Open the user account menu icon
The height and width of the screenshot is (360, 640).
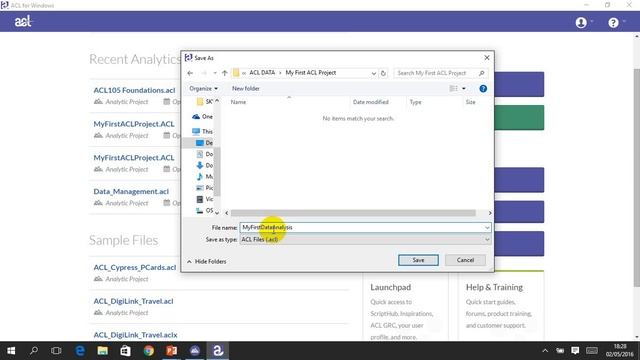click(581, 22)
